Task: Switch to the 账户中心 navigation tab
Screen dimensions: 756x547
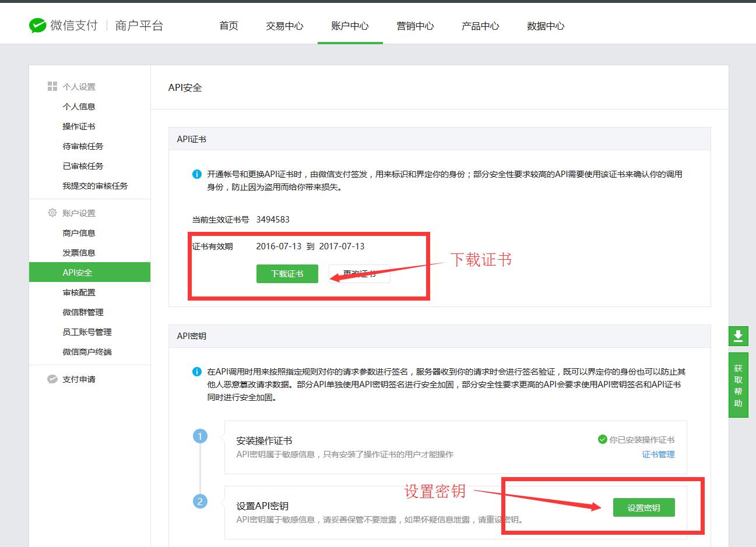Action: click(x=350, y=26)
